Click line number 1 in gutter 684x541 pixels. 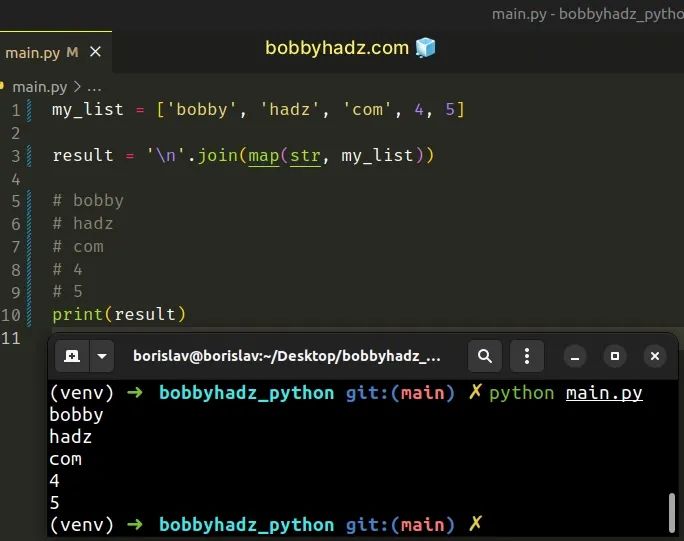point(16,110)
